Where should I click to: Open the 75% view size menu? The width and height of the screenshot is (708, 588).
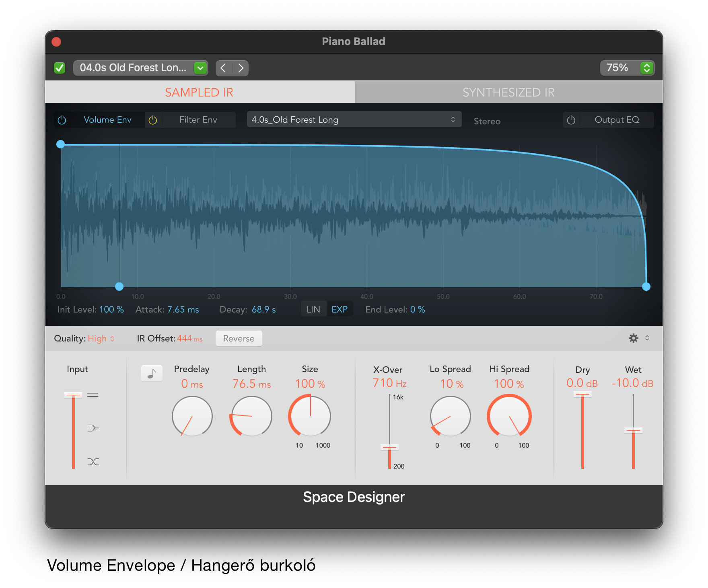click(627, 68)
